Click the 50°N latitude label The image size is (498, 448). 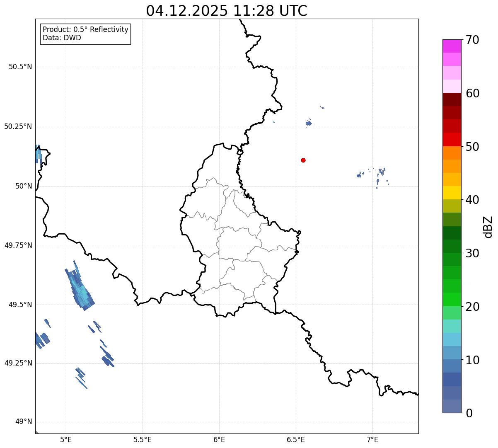(24, 186)
